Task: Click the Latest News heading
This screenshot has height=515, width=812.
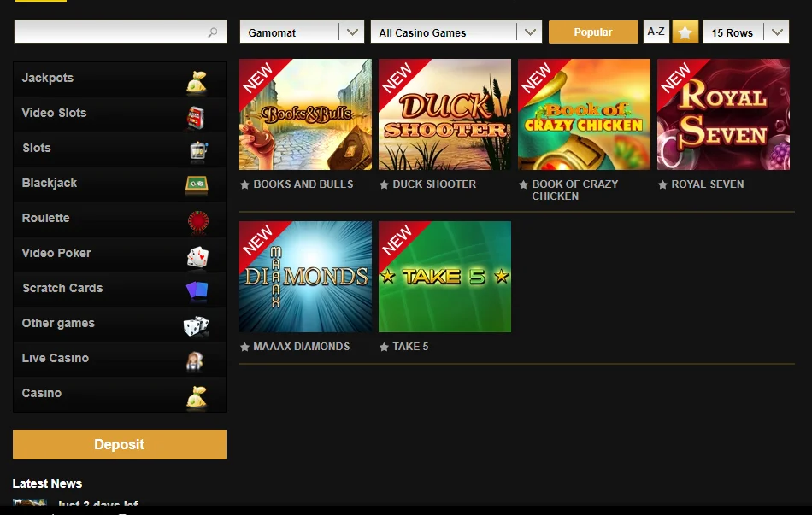Action: [x=47, y=483]
